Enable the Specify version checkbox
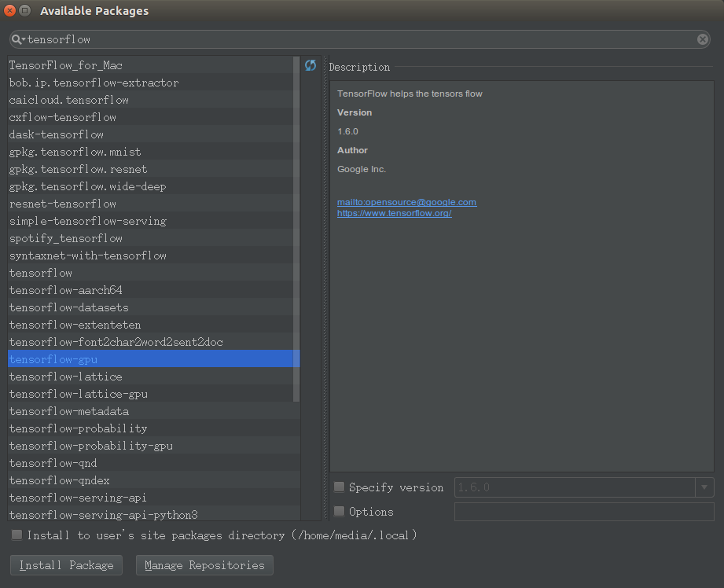The height and width of the screenshot is (588, 724). click(339, 487)
